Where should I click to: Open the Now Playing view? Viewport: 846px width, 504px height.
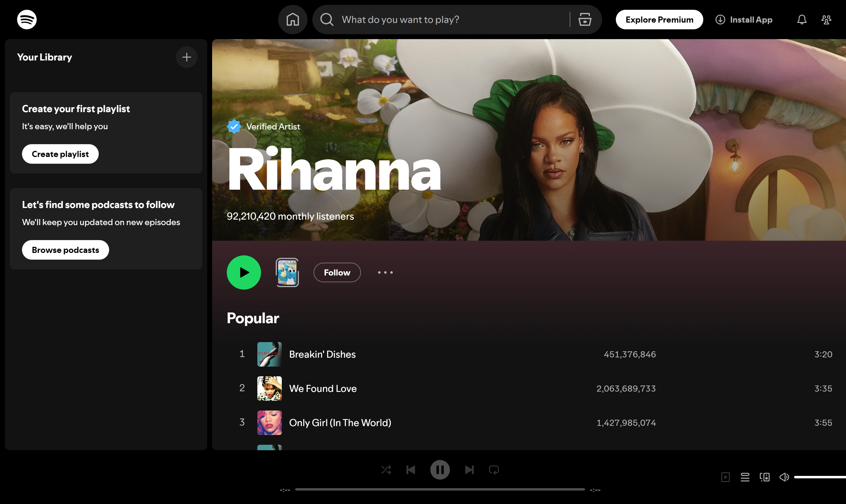725,477
